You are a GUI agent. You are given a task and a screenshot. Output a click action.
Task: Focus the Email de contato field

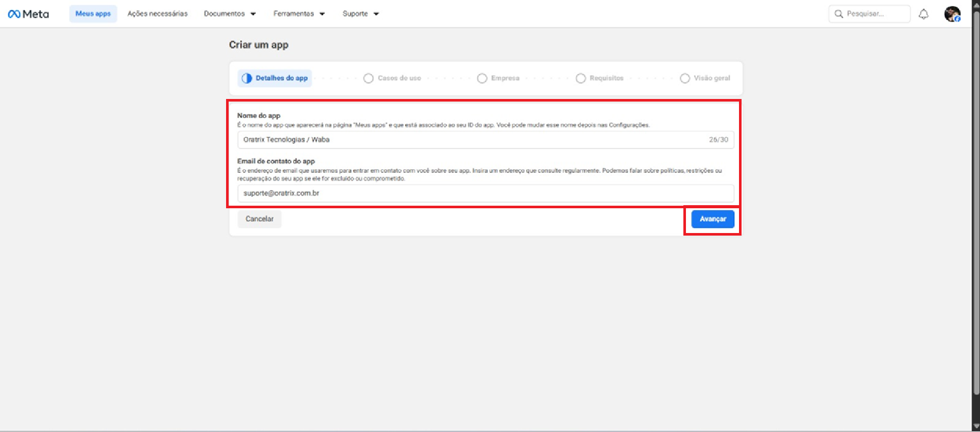coord(485,193)
